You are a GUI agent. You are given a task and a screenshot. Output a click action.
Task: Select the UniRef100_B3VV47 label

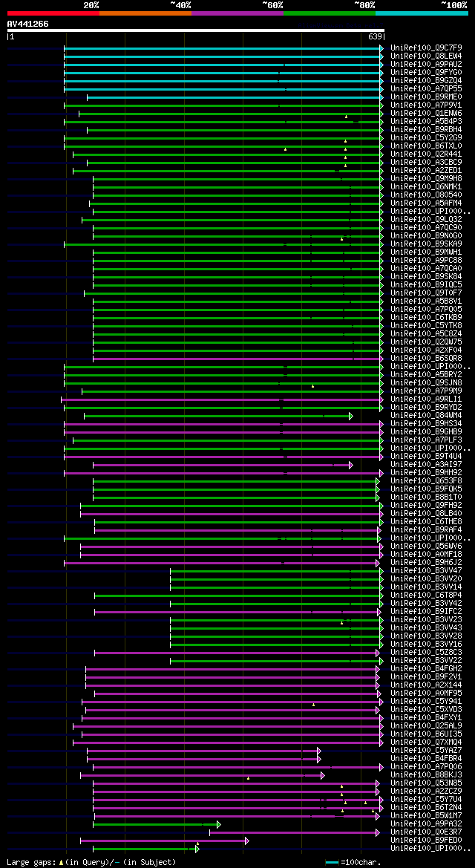pyautogui.click(x=426, y=571)
